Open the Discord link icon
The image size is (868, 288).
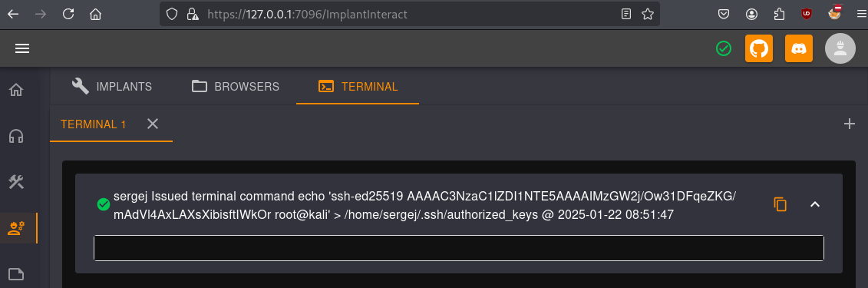coord(799,48)
